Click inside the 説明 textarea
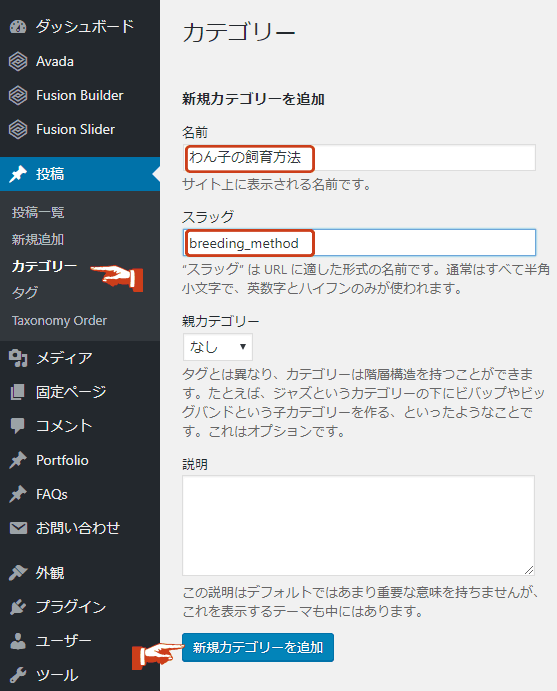Viewport: 557px width, 691px height. [359, 525]
